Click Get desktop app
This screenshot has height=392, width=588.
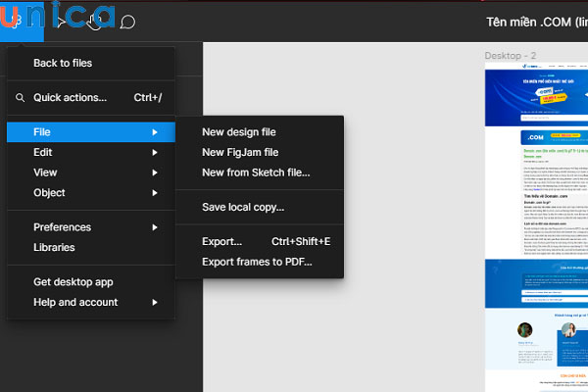click(73, 282)
